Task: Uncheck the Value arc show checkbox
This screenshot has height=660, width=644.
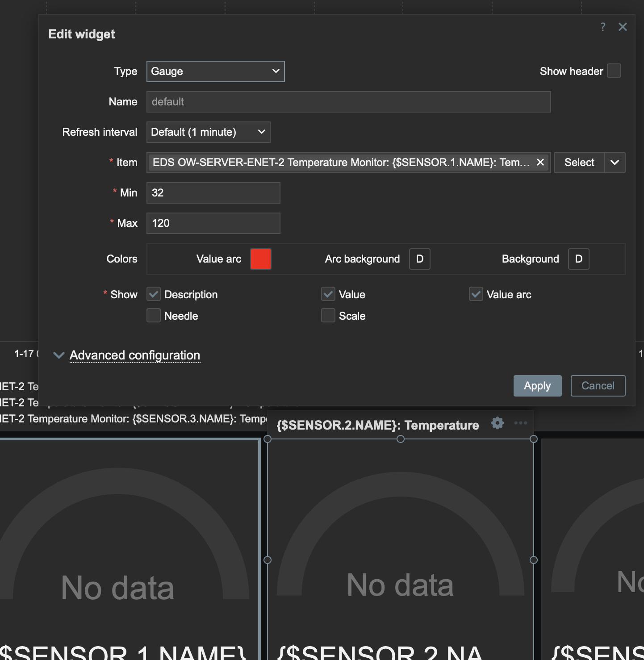Action: (476, 294)
